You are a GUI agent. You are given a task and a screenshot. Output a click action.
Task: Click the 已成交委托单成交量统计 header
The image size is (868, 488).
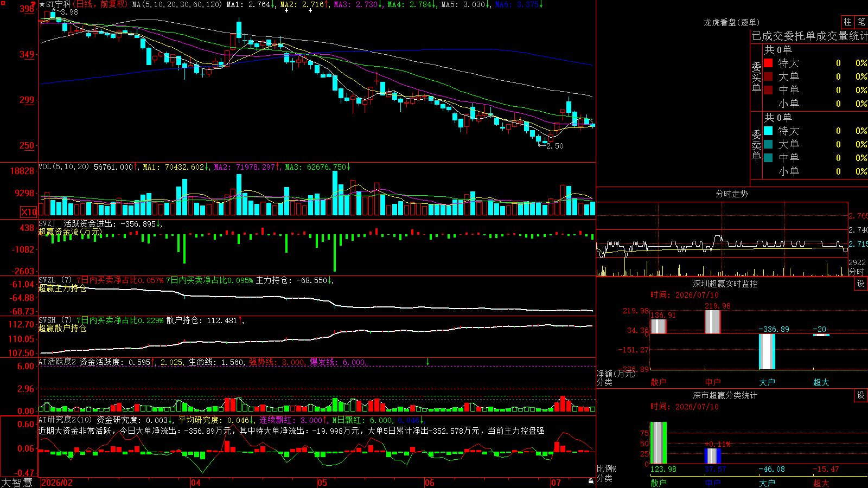click(809, 36)
